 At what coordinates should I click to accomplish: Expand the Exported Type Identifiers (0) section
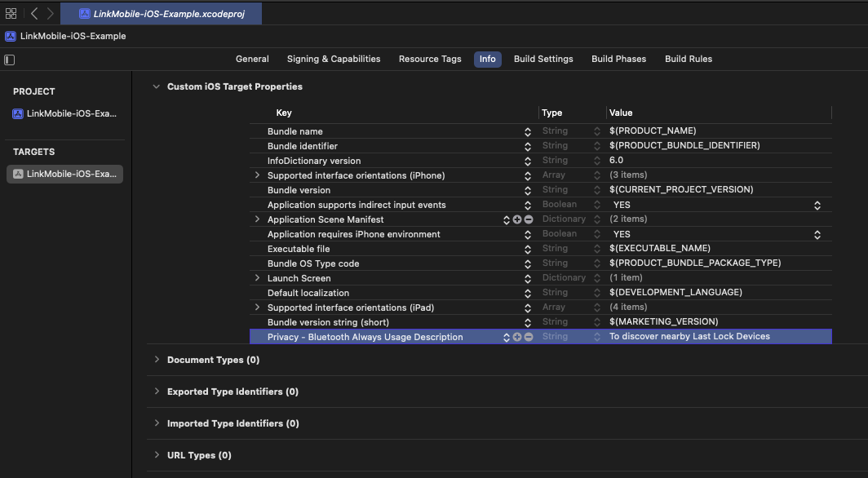click(x=157, y=392)
